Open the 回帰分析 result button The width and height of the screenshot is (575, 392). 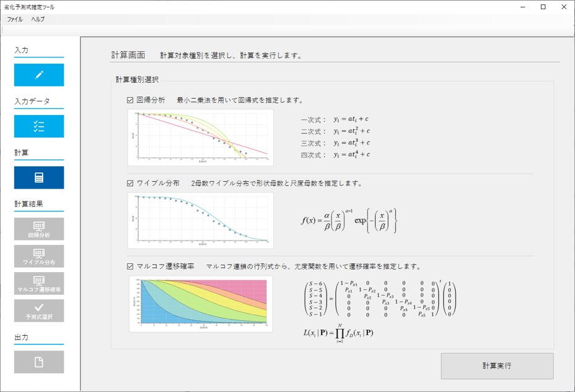point(39,229)
